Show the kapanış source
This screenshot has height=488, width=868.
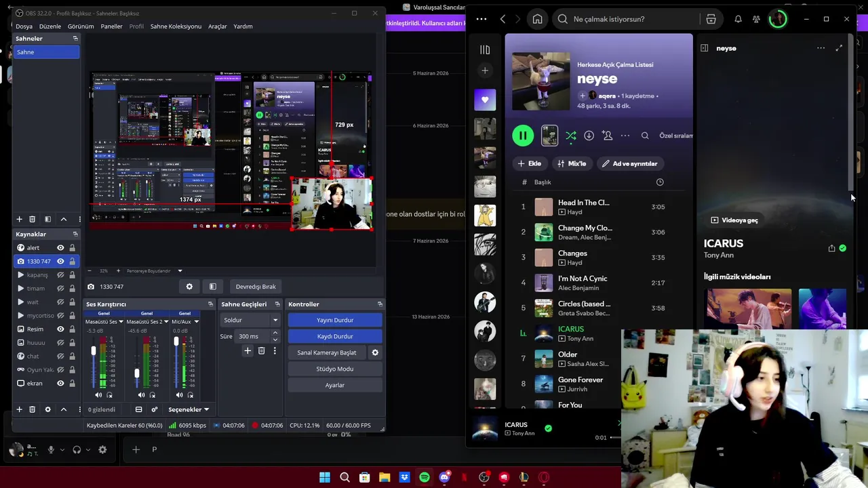(x=60, y=275)
